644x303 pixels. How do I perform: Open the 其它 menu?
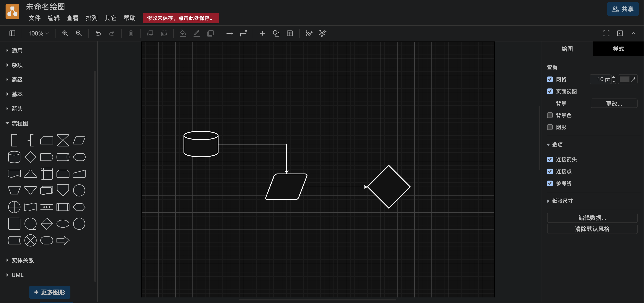[111, 18]
